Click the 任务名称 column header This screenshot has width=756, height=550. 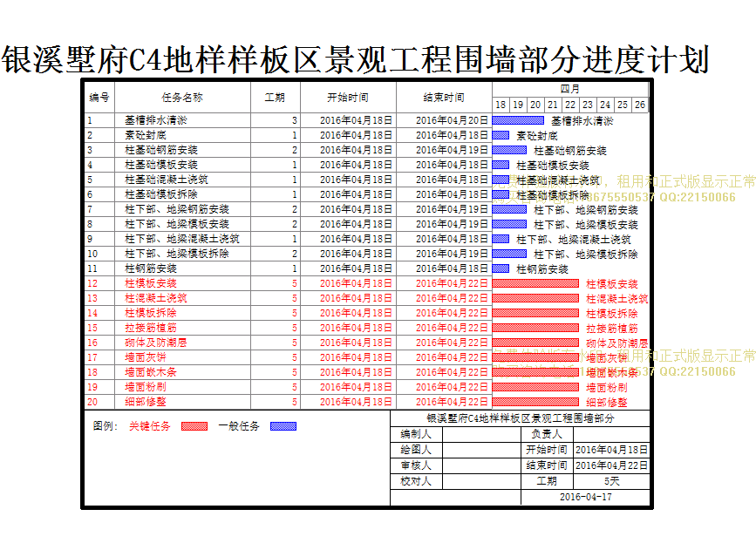(181, 98)
